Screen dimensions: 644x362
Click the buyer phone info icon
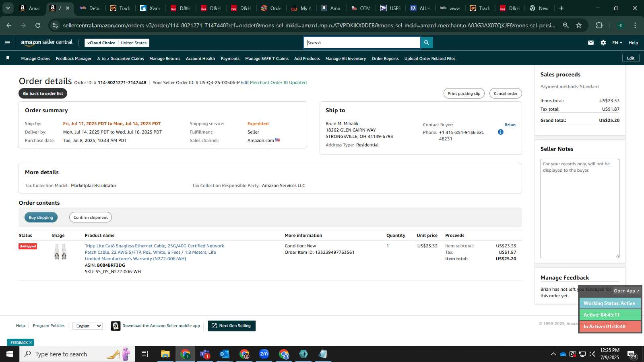(500, 132)
